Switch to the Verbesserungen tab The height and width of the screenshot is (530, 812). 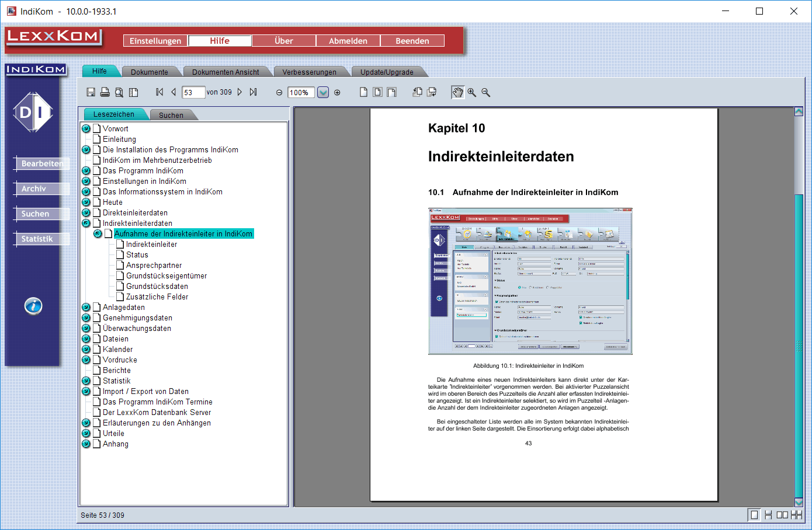(309, 72)
